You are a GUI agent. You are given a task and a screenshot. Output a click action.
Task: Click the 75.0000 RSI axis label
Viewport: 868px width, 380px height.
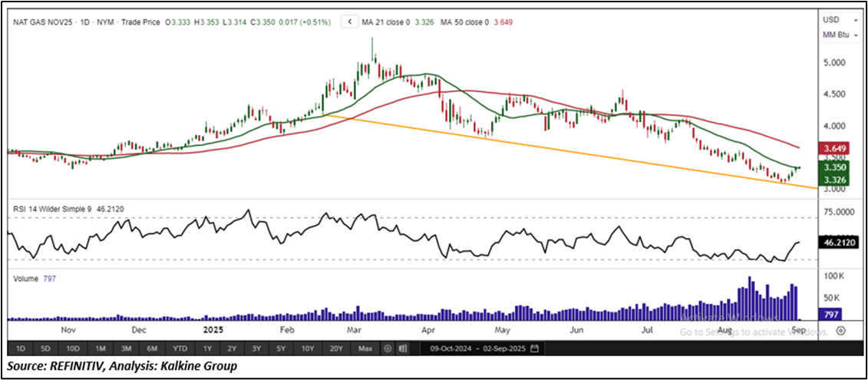pos(837,212)
